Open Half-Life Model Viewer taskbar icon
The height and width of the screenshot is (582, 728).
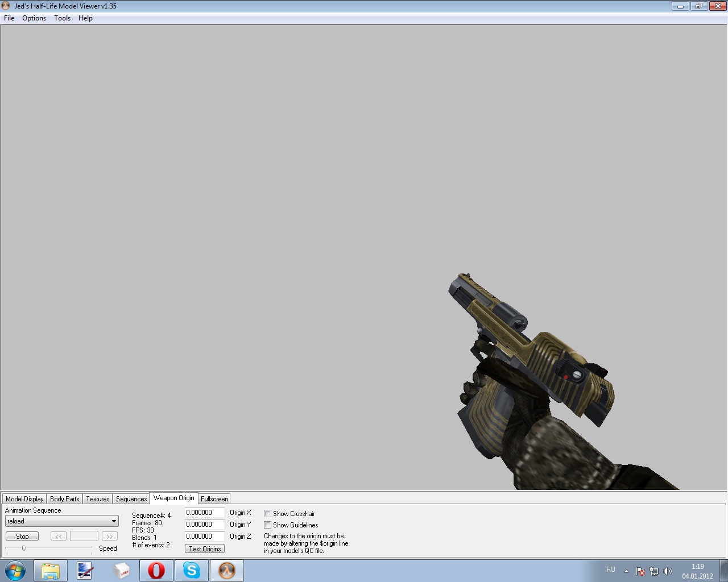pyautogui.click(x=227, y=571)
